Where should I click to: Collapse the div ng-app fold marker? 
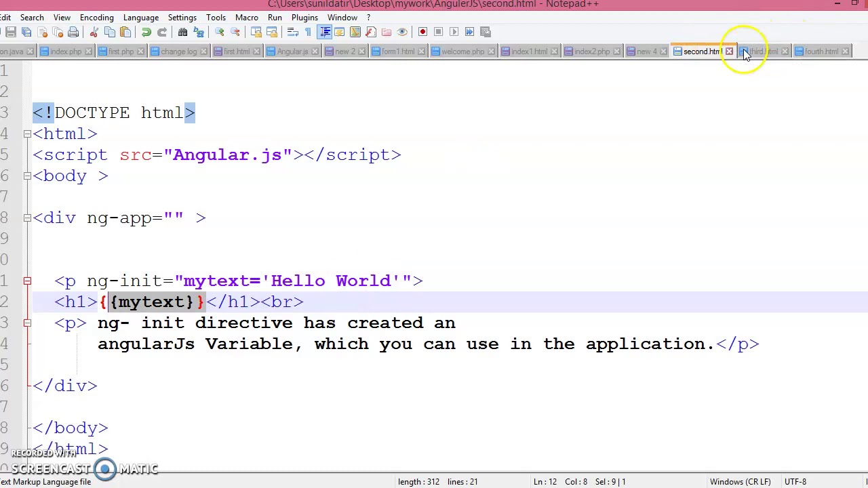coord(27,218)
